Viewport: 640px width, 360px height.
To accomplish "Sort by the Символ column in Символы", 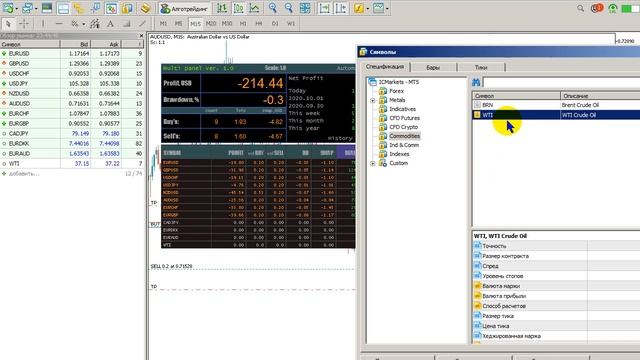I will click(516, 96).
